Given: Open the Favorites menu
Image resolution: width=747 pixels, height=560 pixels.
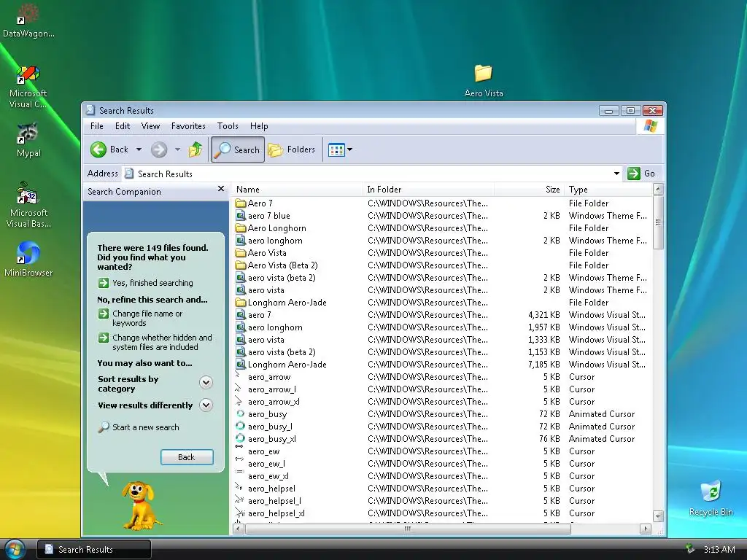Looking at the screenshot, I should tap(188, 126).
